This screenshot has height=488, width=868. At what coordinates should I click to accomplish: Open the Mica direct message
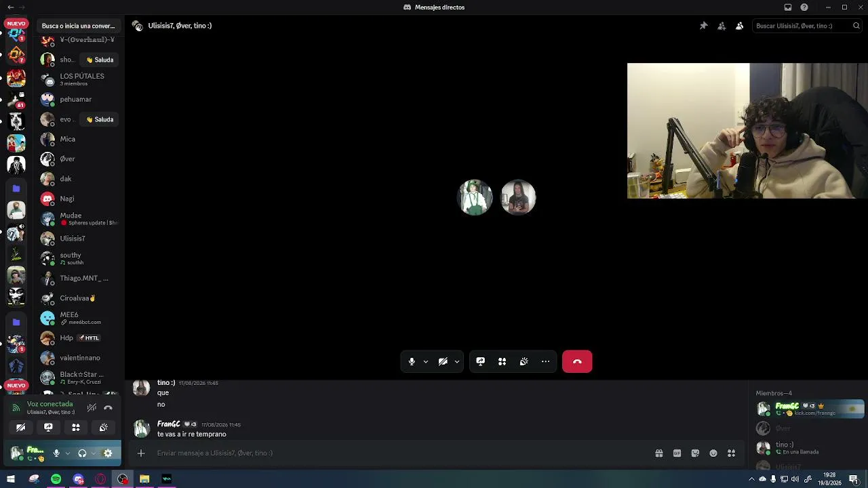pos(79,139)
